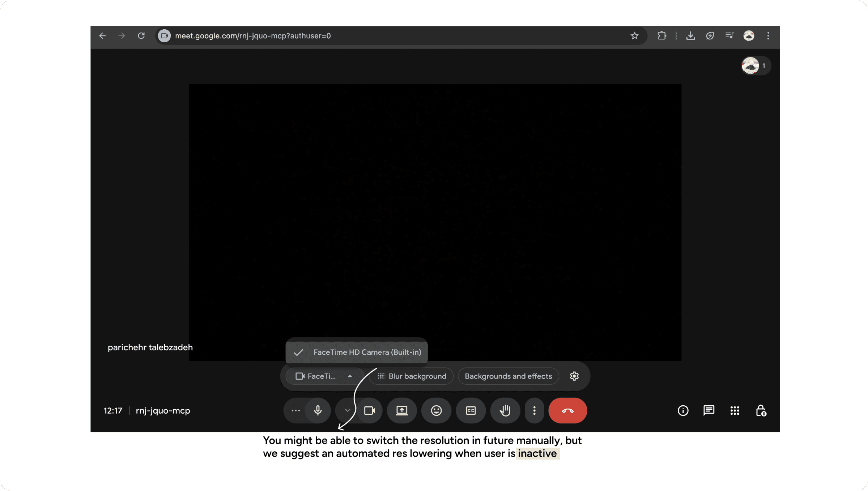Open the activities grid icon
This screenshot has width=868, height=491.
(735, 410)
